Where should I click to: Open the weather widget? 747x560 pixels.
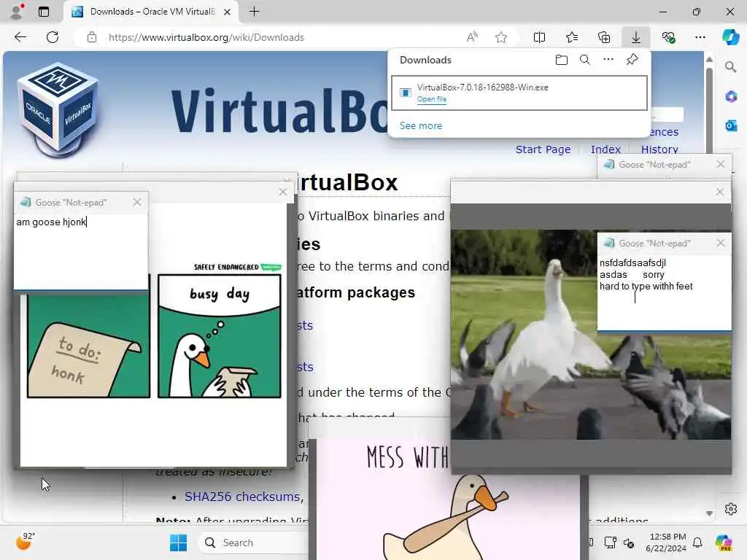click(x=24, y=542)
